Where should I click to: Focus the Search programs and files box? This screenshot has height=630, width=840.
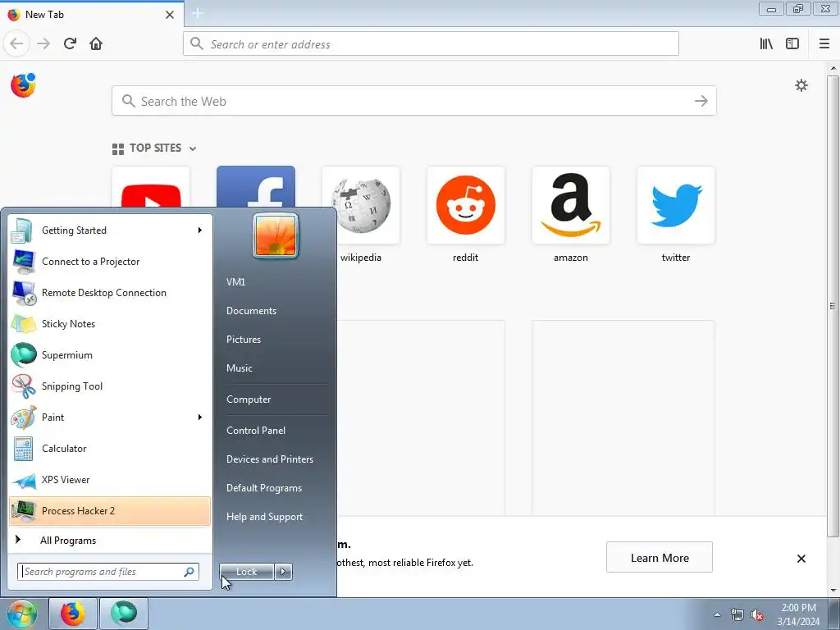(x=108, y=572)
